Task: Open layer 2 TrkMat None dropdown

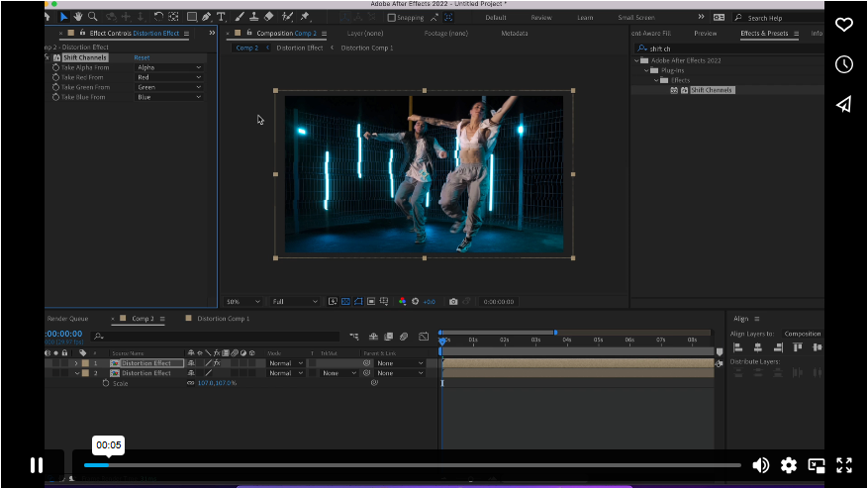Action: pyautogui.click(x=339, y=373)
